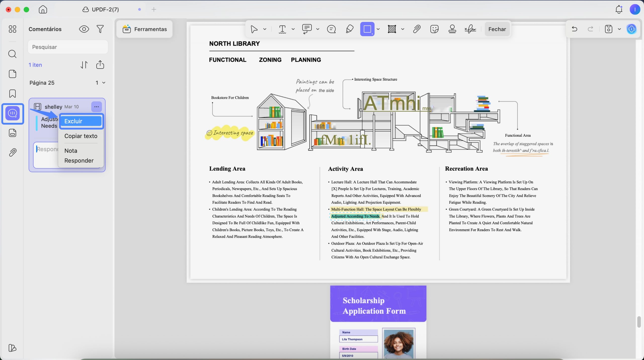The image size is (644, 360).
Task: Select the stamp tool icon
Action: coord(452,29)
